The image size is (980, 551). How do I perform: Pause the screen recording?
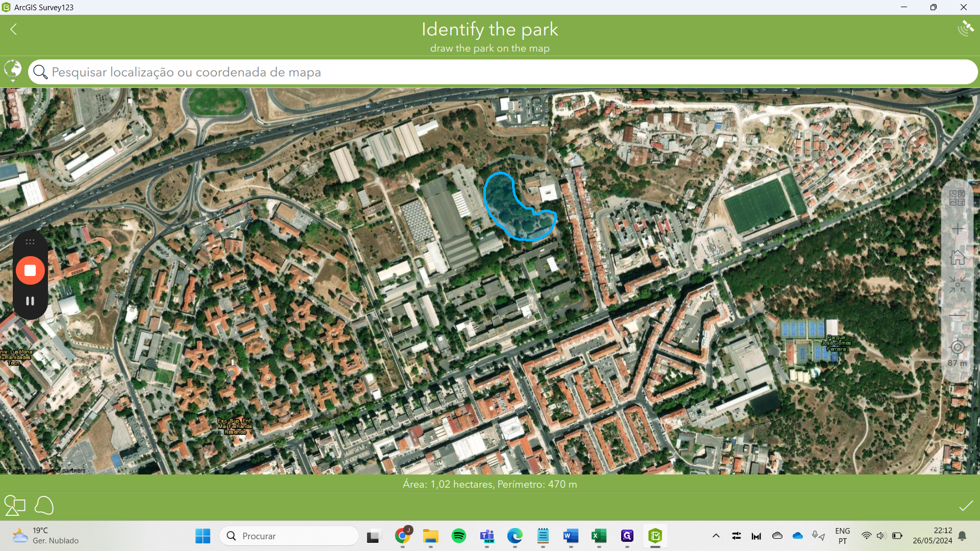(x=30, y=301)
